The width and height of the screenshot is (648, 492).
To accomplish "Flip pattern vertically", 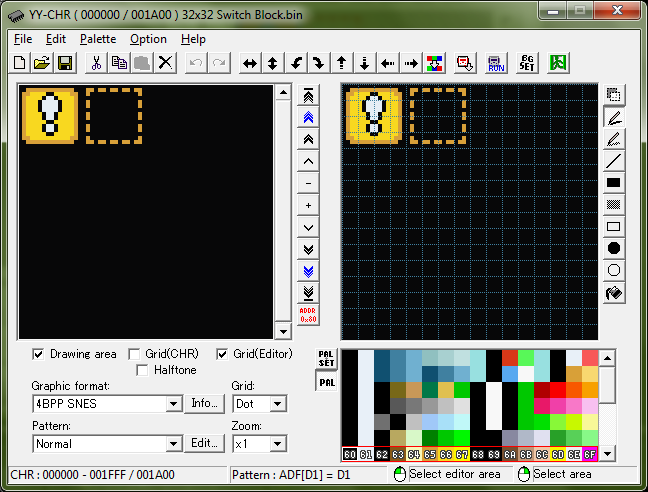I will click(x=273, y=63).
